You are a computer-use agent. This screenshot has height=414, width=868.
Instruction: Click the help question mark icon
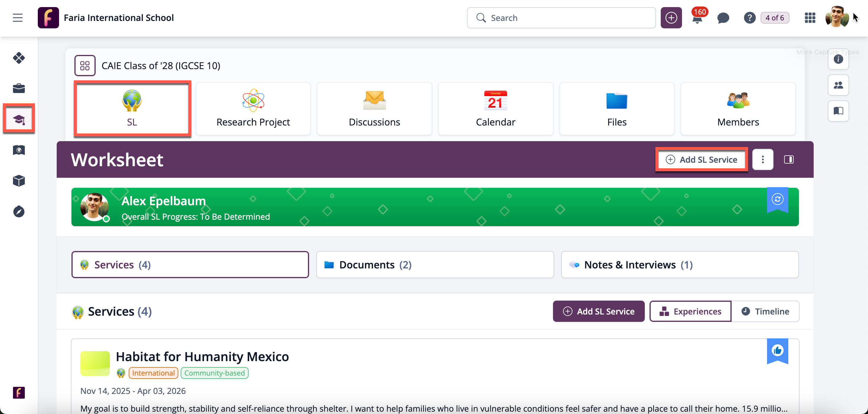749,18
